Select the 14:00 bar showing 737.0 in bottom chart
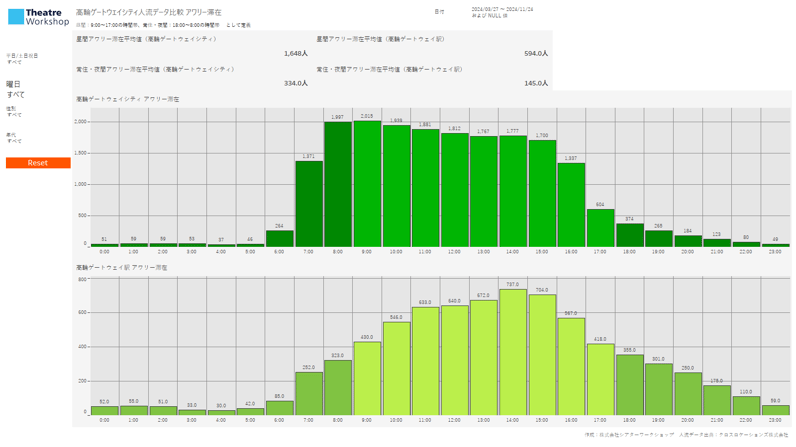The width and height of the screenshot is (796, 447). pyautogui.click(x=513, y=352)
